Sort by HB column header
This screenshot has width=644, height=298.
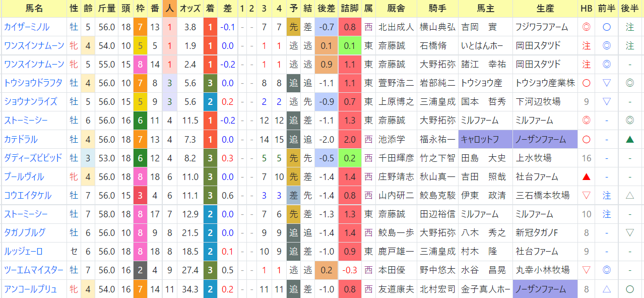tap(586, 9)
